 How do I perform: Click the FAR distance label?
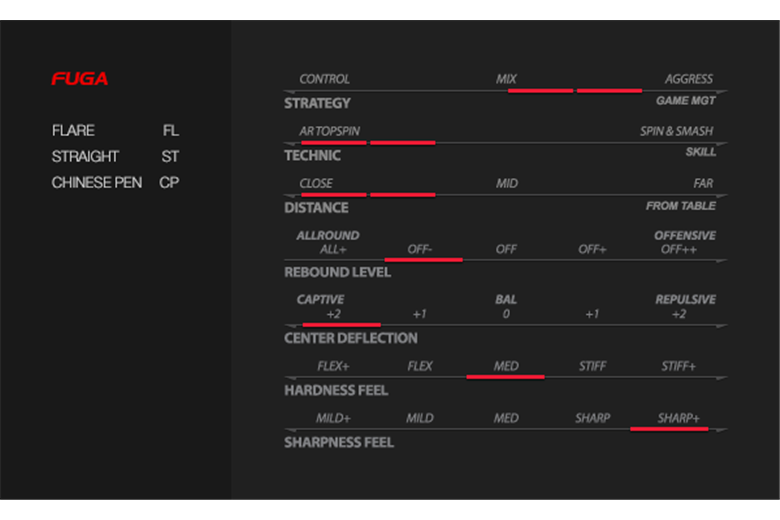click(x=703, y=183)
